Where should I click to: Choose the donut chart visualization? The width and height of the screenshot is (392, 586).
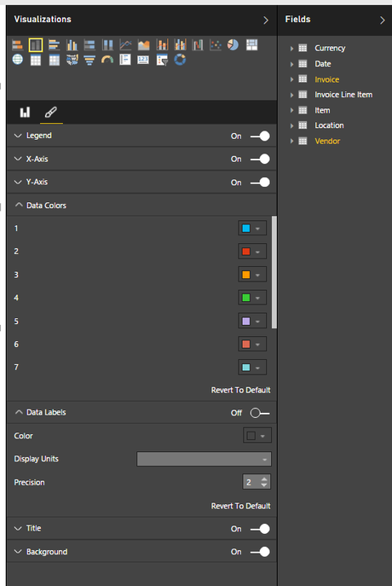pyautogui.click(x=180, y=60)
